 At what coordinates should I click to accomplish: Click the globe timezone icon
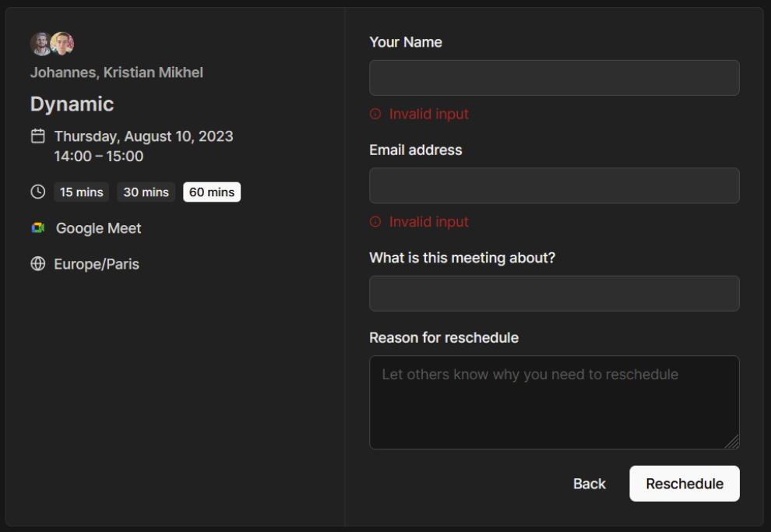[x=38, y=264]
